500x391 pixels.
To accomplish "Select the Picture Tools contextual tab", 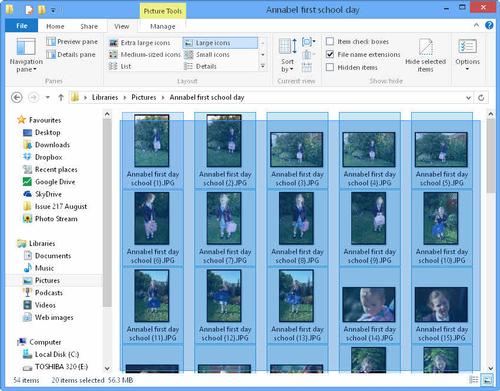I will point(163,11).
